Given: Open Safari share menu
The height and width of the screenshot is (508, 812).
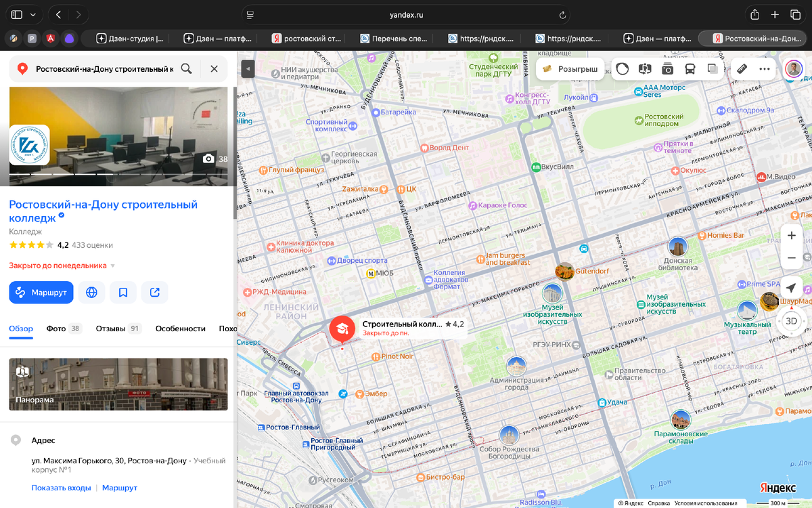Looking at the screenshot, I should (x=754, y=14).
